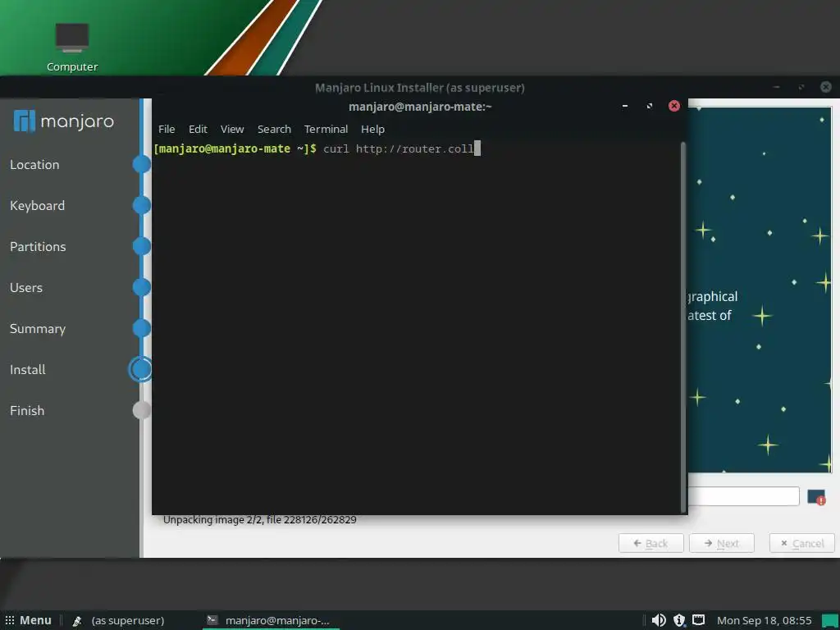This screenshot has height=630, width=840.
Task: Select the Install step in installer
Action: point(27,370)
